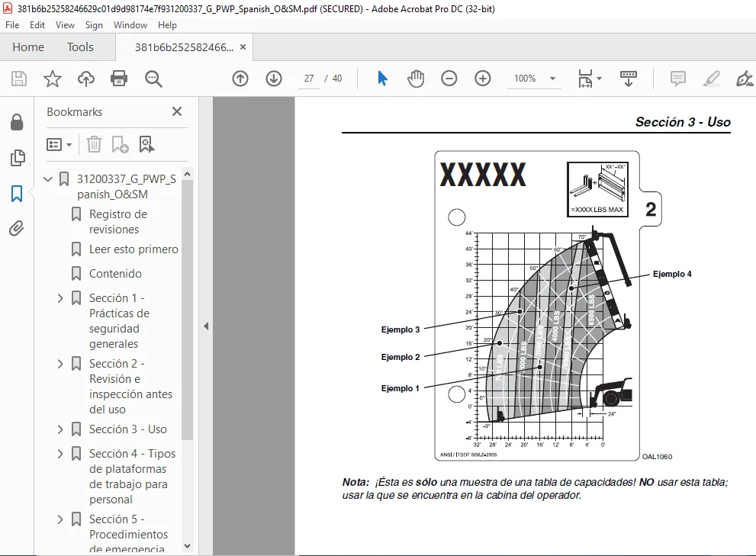Expand Sección 1 bookmark
The height and width of the screenshot is (556, 756).
tap(60, 298)
